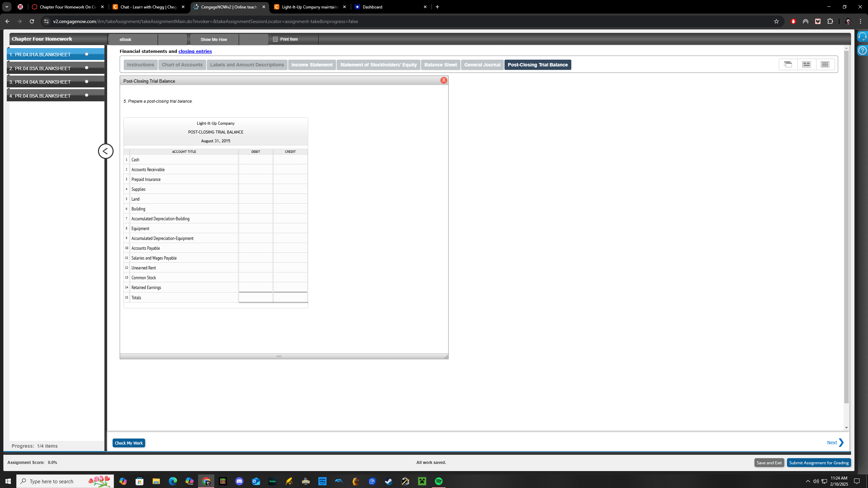868x488 pixels.
Task: Open Spotify from the taskbar
Action: click(x=438, y=481)
